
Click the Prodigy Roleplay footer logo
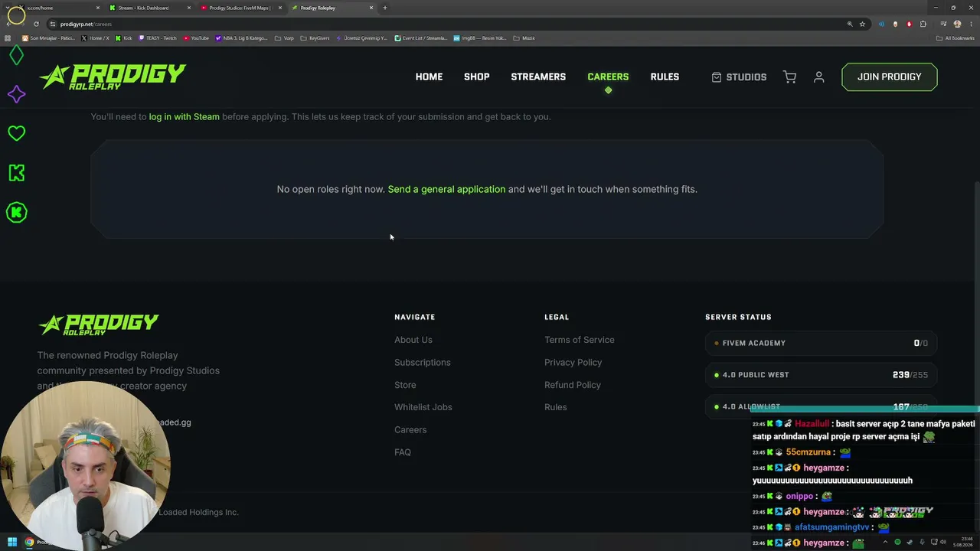pyautogui.click(x=98, y=324)
